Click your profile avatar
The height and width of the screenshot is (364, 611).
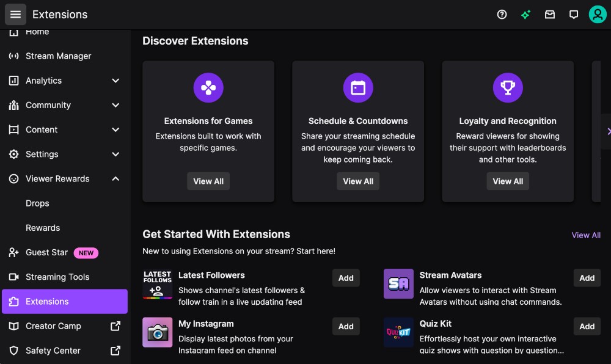[597, 14]
